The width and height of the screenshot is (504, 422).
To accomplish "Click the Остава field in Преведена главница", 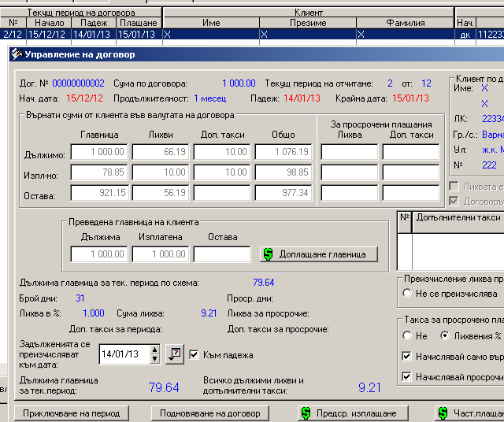I will click(222, 254).
